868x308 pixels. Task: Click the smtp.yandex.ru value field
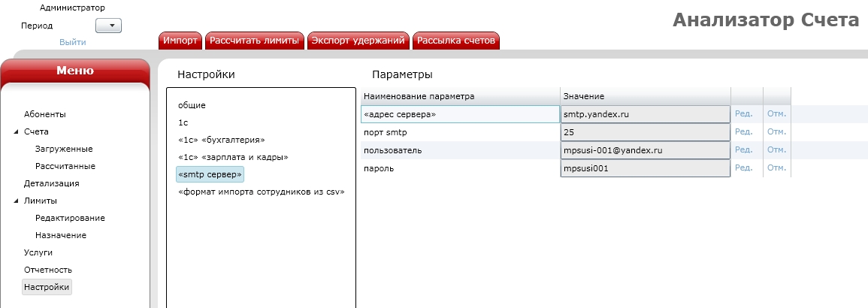645,114
